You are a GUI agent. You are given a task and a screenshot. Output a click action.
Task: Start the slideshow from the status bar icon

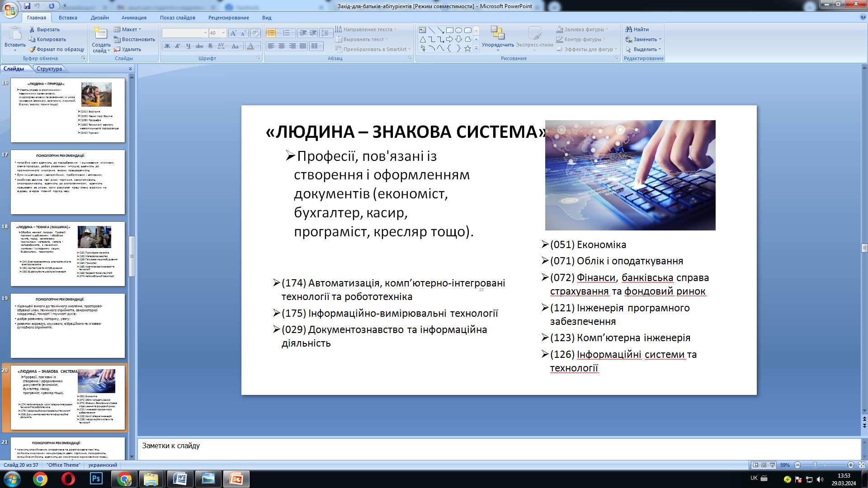pos(772,465)
